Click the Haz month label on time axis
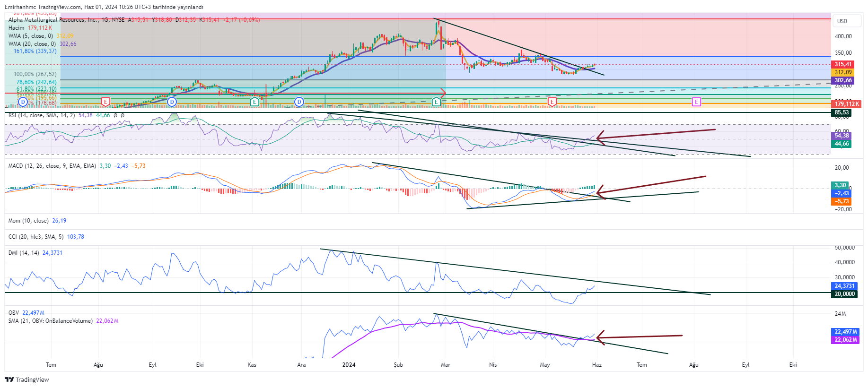The height and width of the screenshot is (388, 868). [x=597, y=365]
